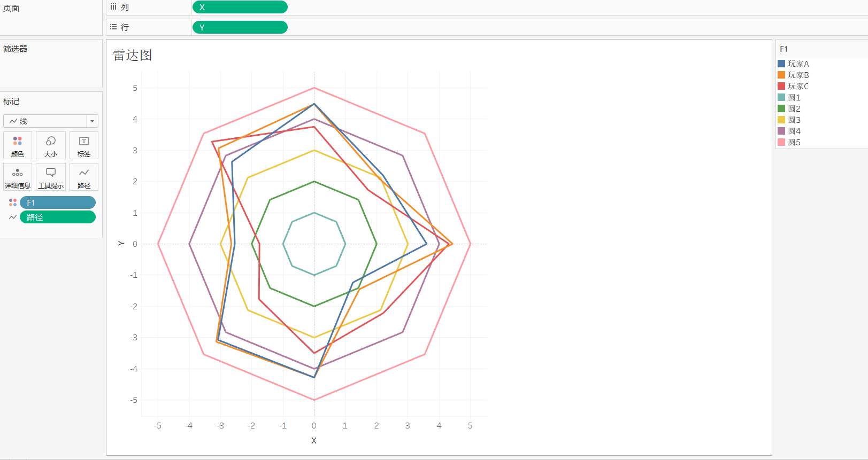Select the 圆5 legend label
Image resolution: width=868 pixels, height=460 pixels.
click(x=794, y=142)
